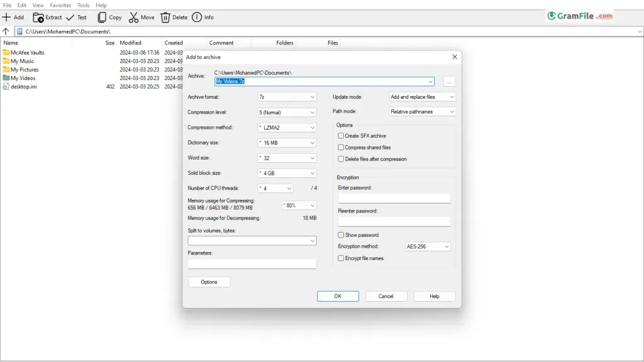Toggle Show password checkbox

tap(341, 235)
